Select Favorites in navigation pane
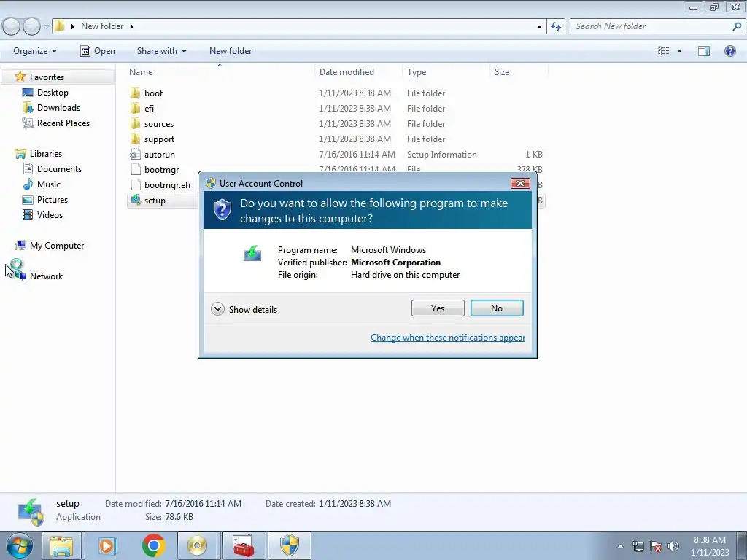Viewport: 747px width, 560px height. (x=47, y=77)
